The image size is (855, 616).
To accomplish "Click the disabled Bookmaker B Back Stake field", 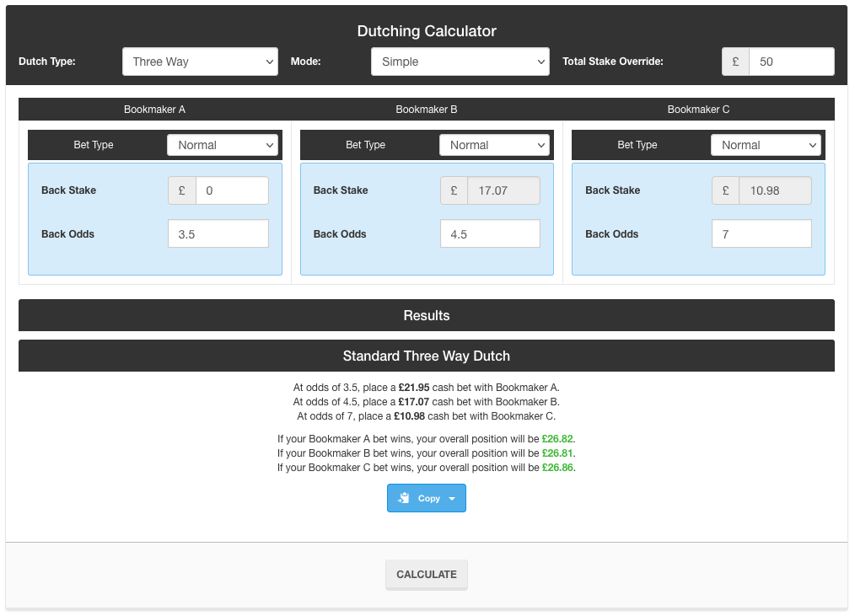I will tap(503, 190).
